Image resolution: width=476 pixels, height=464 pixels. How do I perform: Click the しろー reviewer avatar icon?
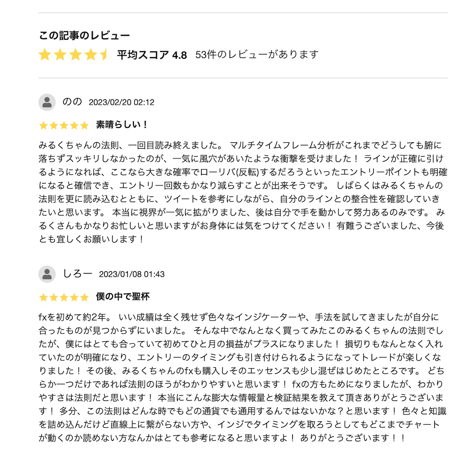point(47,274)
